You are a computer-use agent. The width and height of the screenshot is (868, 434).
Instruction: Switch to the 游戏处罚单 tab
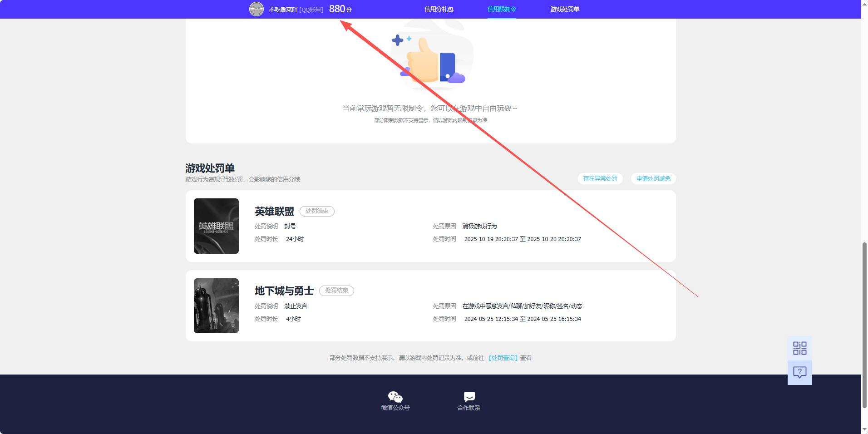click(x=565, y=9)
